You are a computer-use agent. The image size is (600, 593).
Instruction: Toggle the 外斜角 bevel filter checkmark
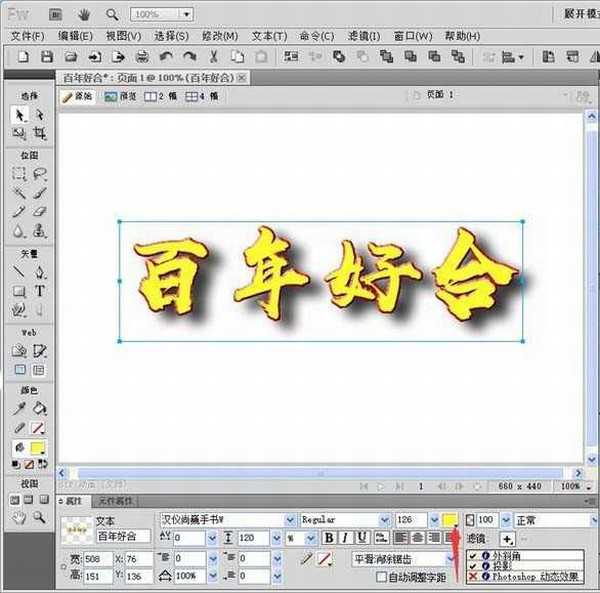tap(473, 555)
